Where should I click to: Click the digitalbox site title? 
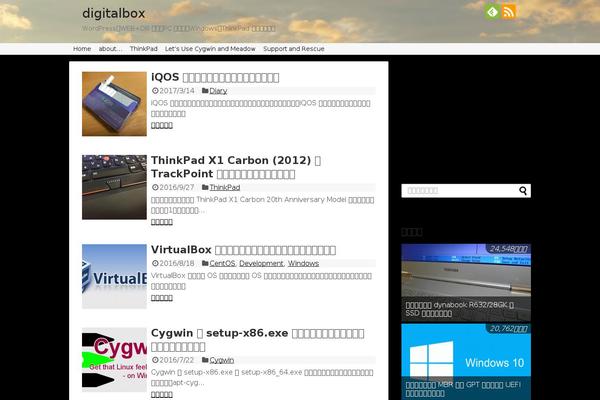click(114, 13)
